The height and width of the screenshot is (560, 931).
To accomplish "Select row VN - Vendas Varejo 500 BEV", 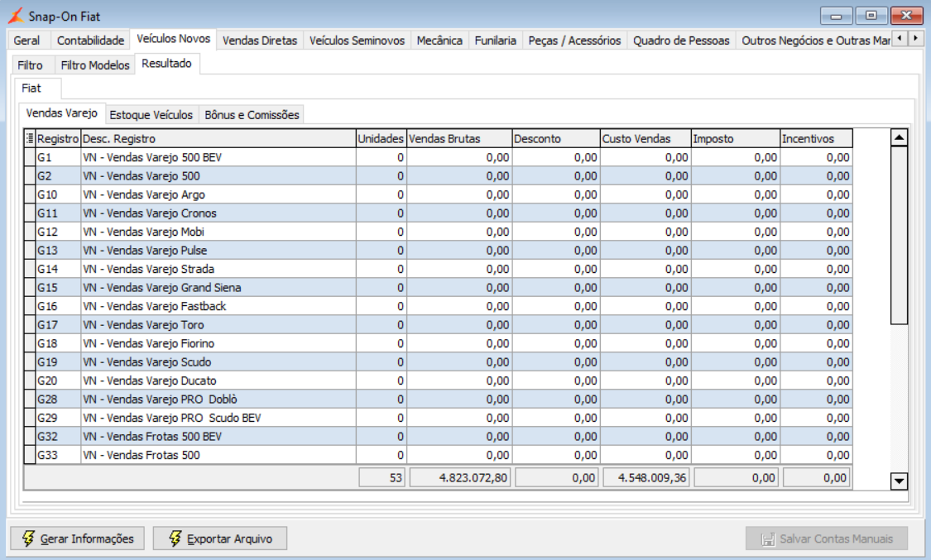I will [x=438, y=157].
